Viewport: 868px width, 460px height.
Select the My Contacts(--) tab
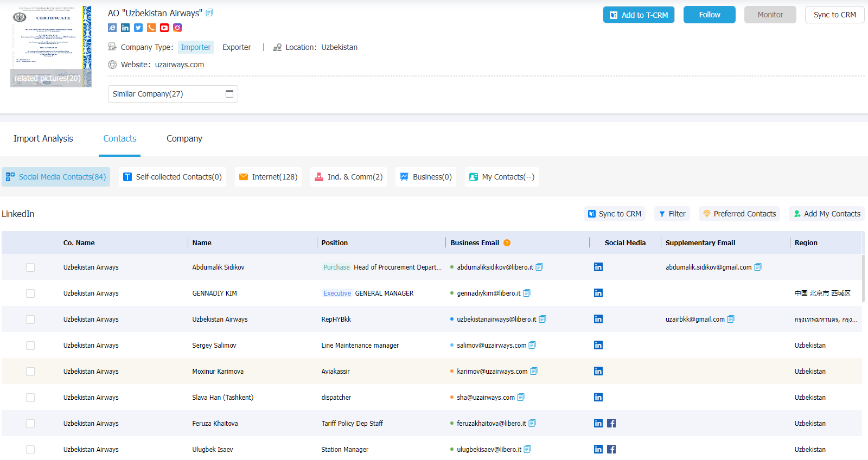tap(502, 177)
